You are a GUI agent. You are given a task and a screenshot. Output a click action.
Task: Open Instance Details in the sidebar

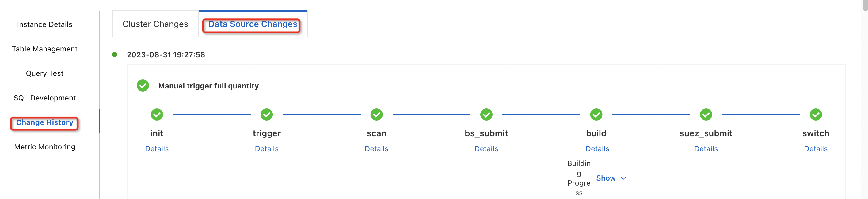pyautogui.click(x=44, y=24)
